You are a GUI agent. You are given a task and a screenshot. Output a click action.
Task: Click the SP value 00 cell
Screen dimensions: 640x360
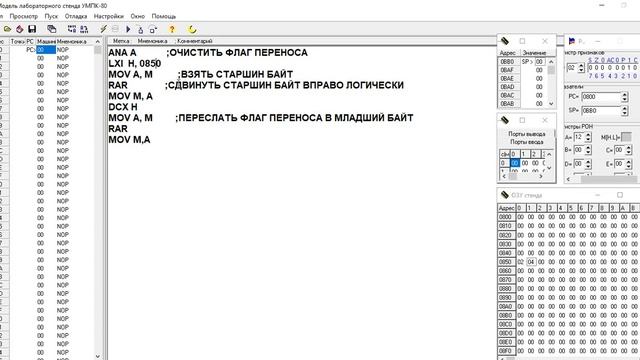tap(540, 62)
